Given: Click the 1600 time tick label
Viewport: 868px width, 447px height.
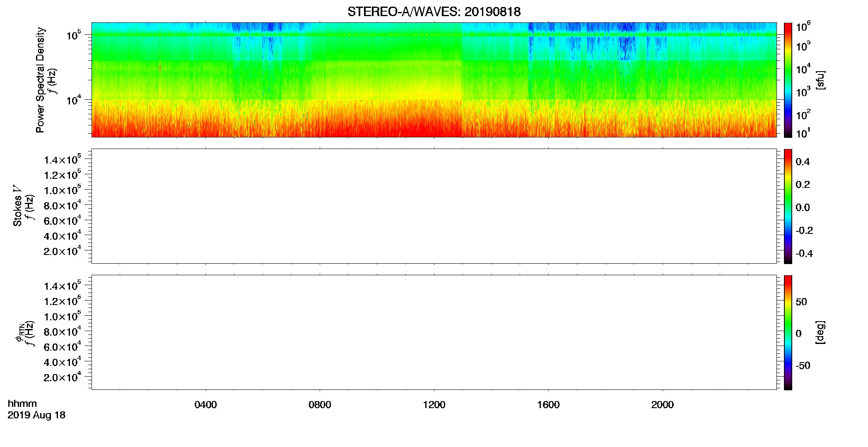Looking at the screenshot, I should tap(548, 405).
